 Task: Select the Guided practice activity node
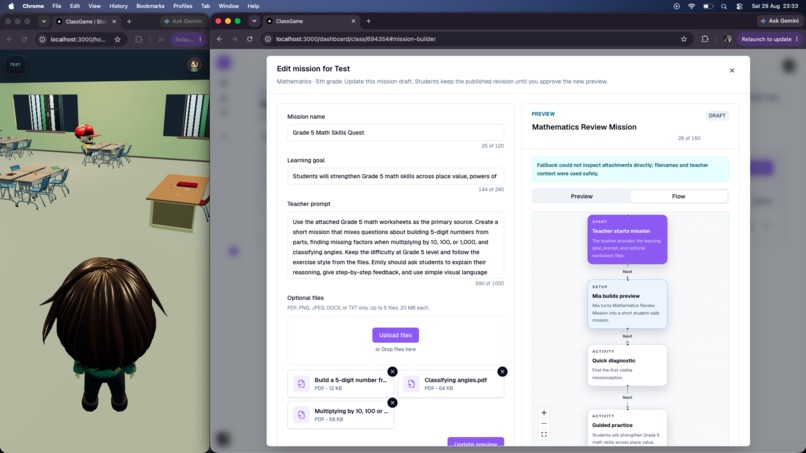coord(627,428)
